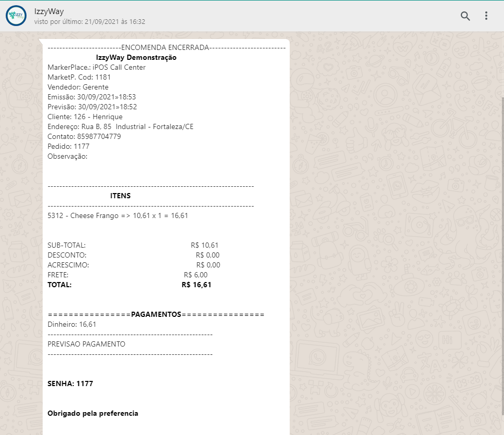Click 'Obrigado pela preferencia' closing text
Screen dimensions: 504x435
pyautogui.click(x=93, y=414)
